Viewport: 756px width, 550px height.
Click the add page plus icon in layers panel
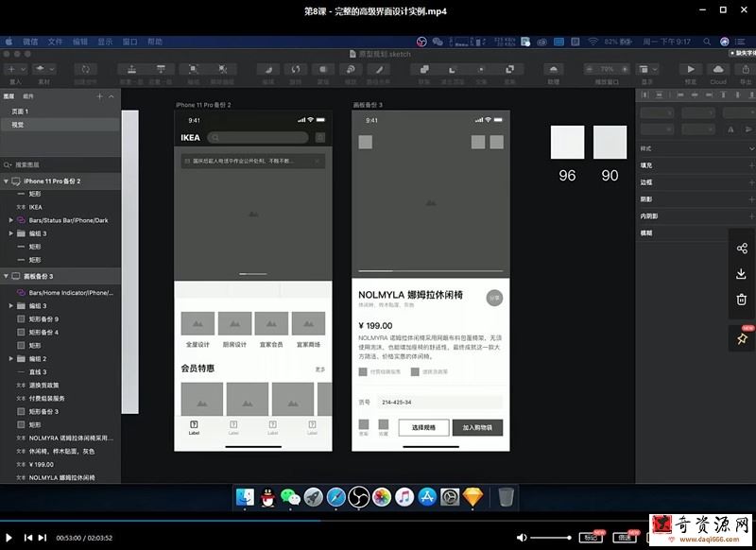(x=99, y=96)
